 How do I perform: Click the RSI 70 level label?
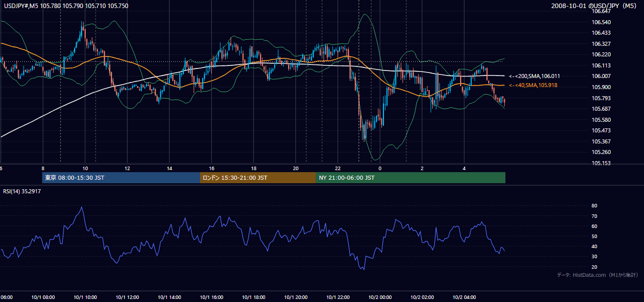(594, 216)
